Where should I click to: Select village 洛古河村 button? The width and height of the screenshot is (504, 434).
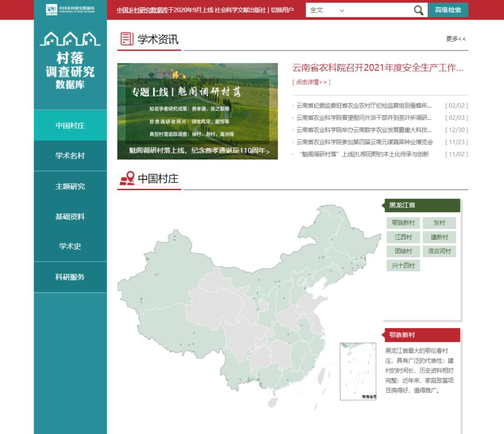(439, 251)
